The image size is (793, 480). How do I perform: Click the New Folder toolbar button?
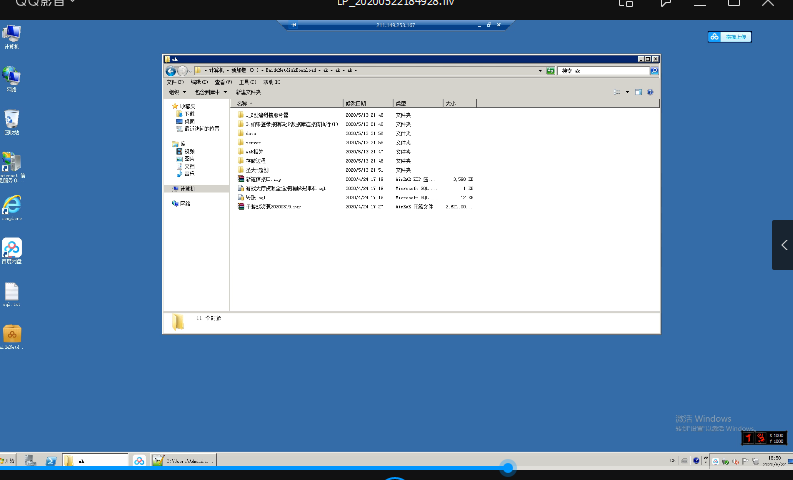click(x=248, y=92)
